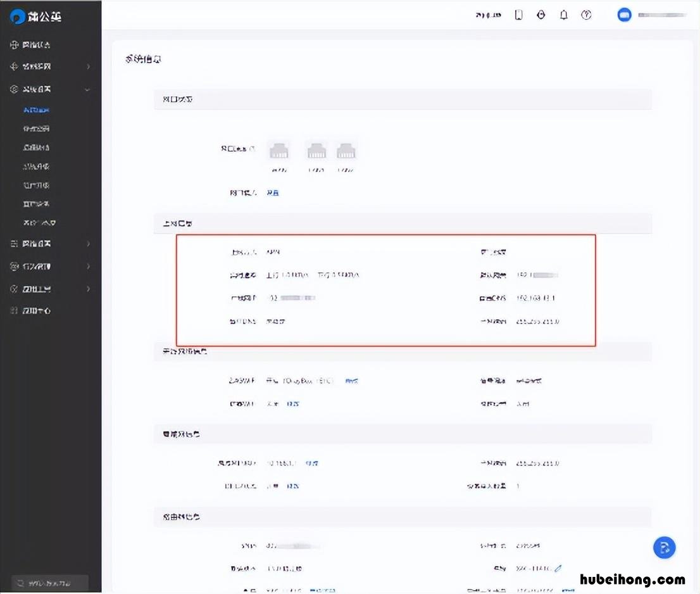This screenshot has height=594, width=700.
Task: Open the notification bell icon
Action: coord(564,15)
